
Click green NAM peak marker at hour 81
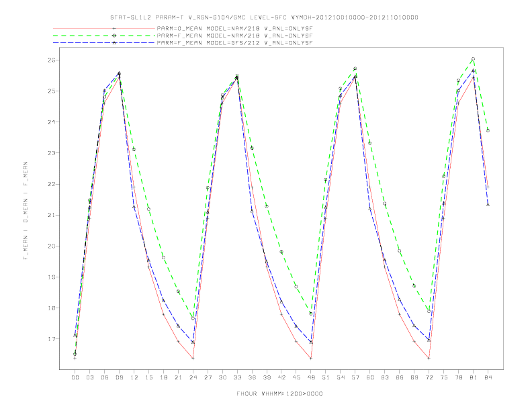(474, 59)
